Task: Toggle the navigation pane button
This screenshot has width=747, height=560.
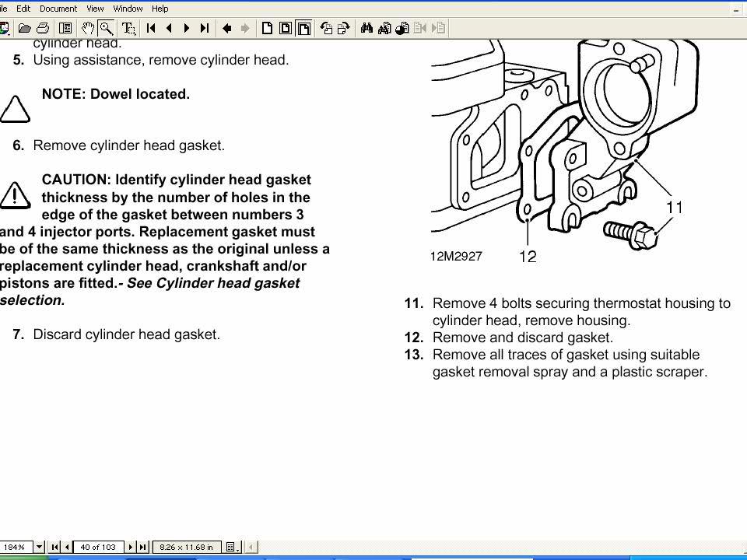Action: pyautogui.click(x=65, y=29)
